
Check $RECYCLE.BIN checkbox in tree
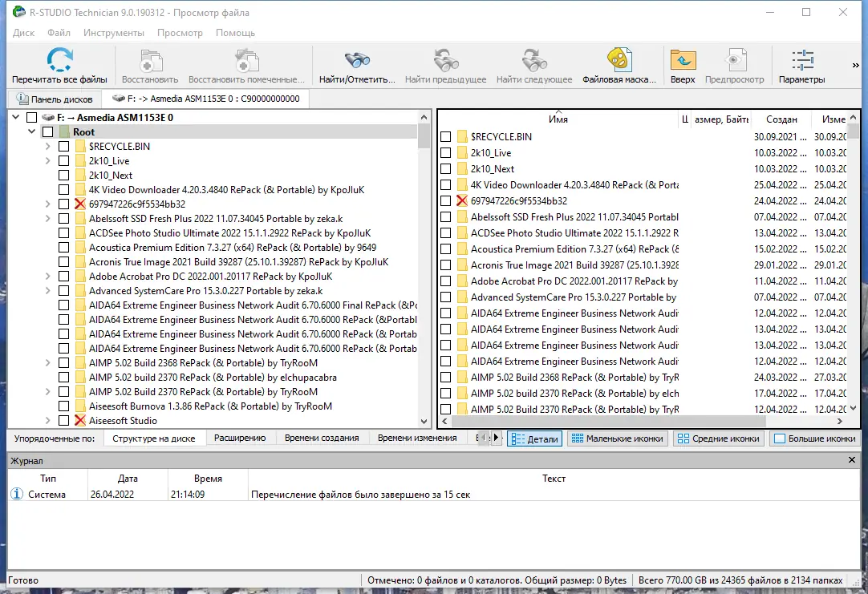[63, 146]
